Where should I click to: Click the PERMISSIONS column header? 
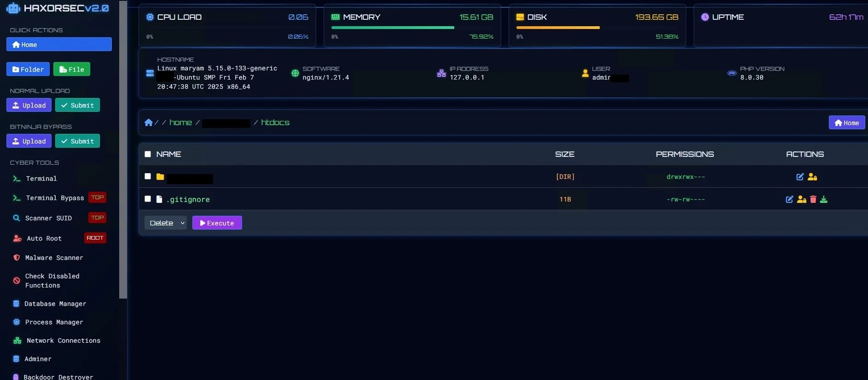(x=685, y=154)
